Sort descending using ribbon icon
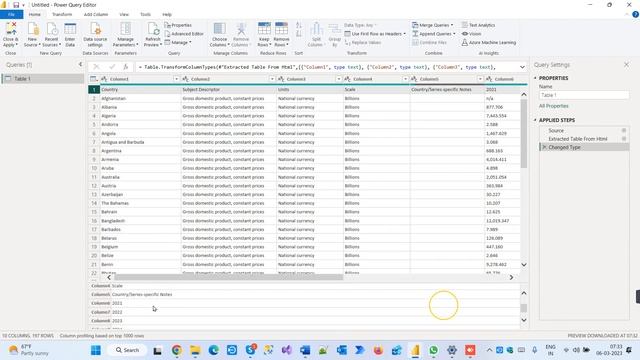 pos(298,34)
